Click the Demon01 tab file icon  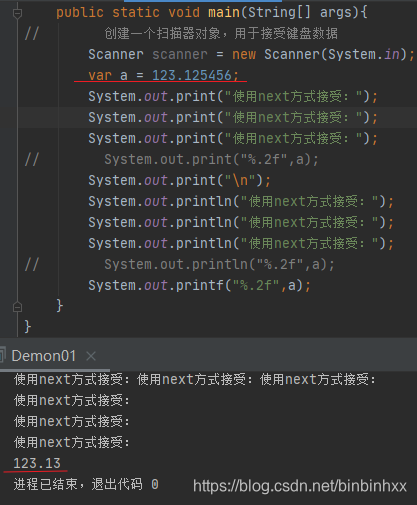click(3, 355)
